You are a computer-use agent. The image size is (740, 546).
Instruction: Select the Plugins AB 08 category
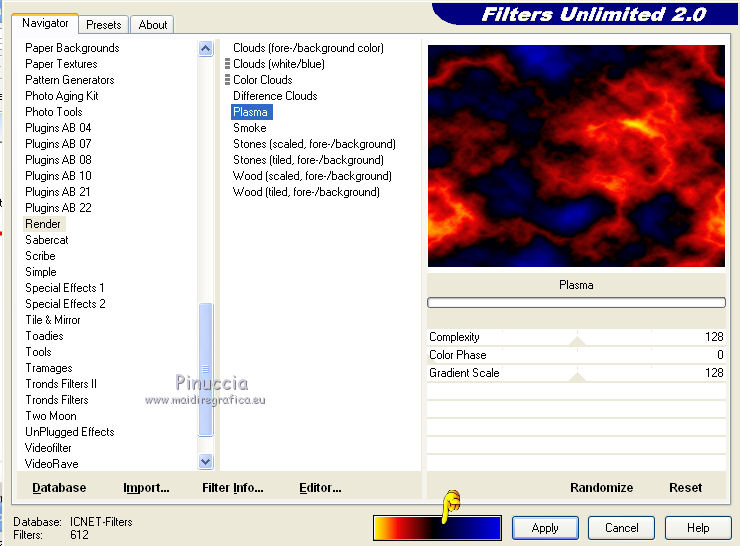click(58, 160)
